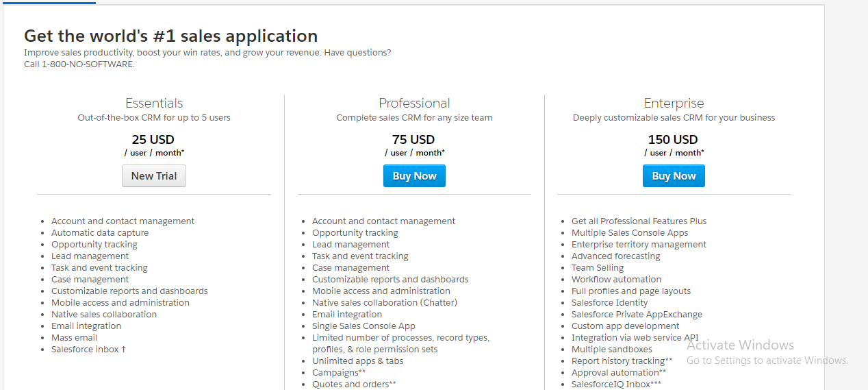Select Advanced forecasting in Enterprise list
Image resolution: width=868 pixels, height=390 pixels.
coord(616,256)
